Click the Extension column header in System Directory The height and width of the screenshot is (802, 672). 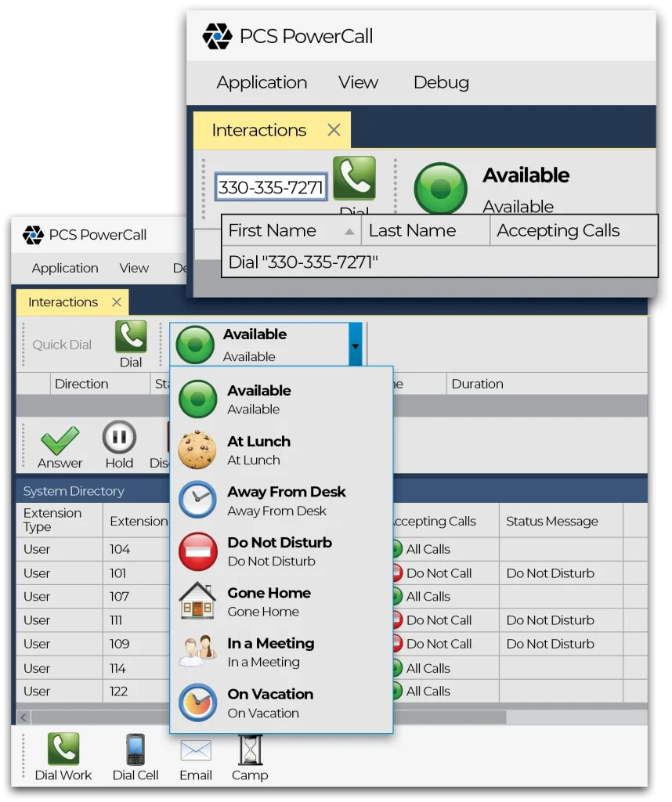point(136,521)
